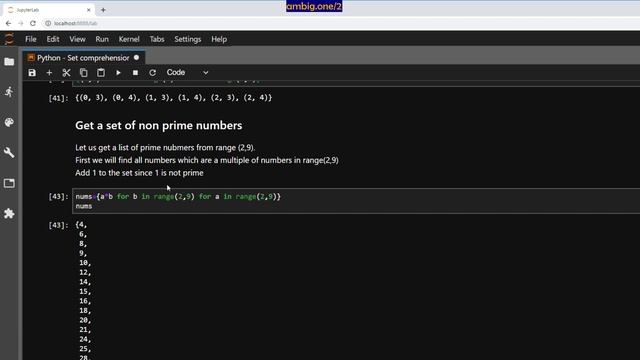Paste cells from clipboard icon
This screenshot has width=640, height=360.
coord(101,73)
